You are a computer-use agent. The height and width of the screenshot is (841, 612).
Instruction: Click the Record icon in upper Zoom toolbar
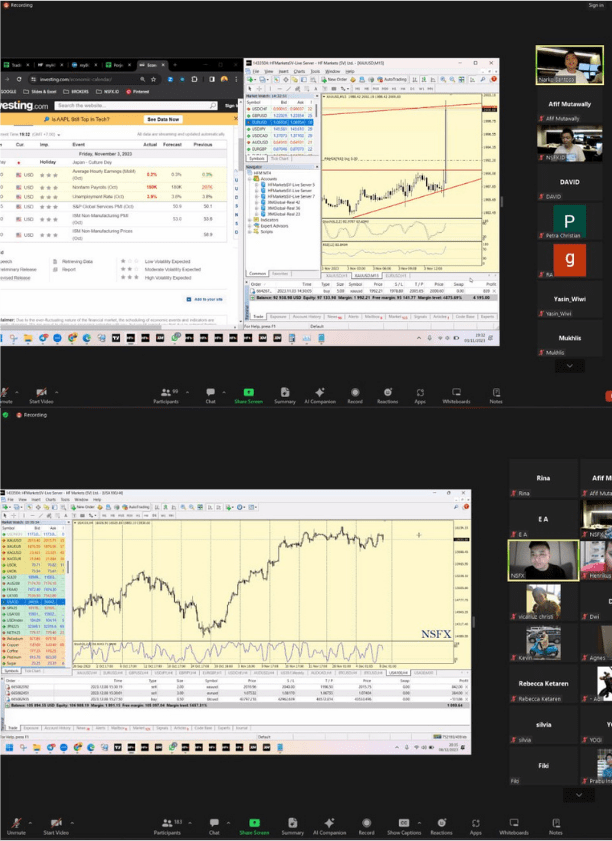[x=354, y=392]
